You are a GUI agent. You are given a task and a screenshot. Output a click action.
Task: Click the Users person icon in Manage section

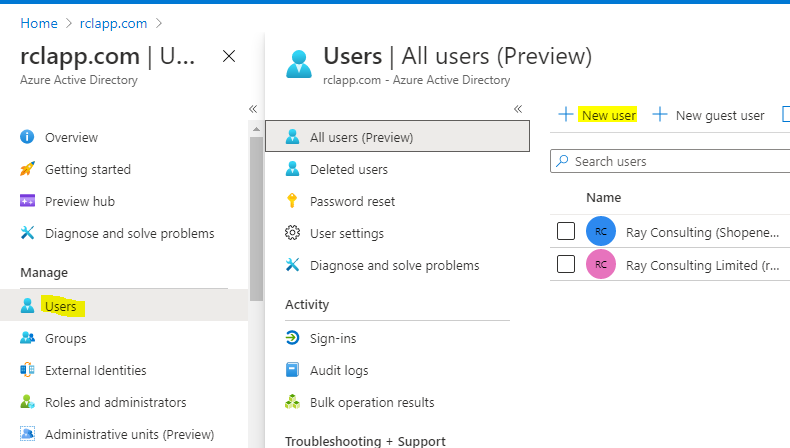pyautogui.click(x=27, y=305)
